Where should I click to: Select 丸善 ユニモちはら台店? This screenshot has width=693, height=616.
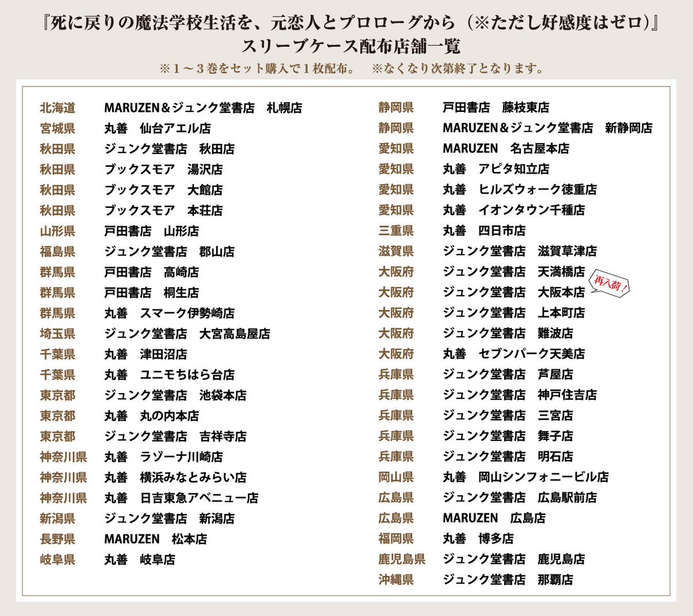170,375
